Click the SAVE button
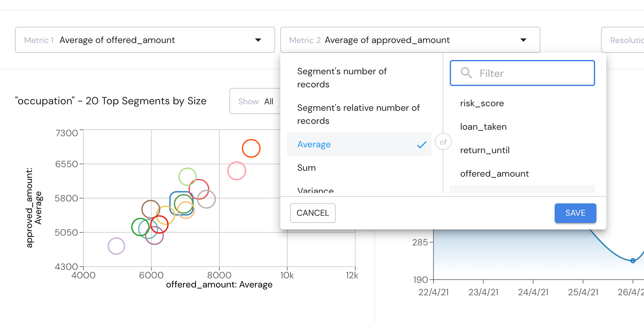 [575, 213]
